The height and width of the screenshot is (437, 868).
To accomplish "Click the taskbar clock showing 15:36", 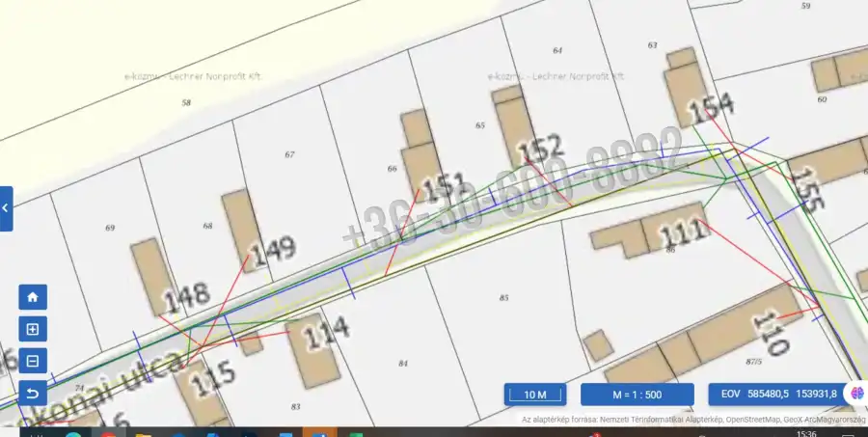I will pyautogui.click(x=807, y=433).
